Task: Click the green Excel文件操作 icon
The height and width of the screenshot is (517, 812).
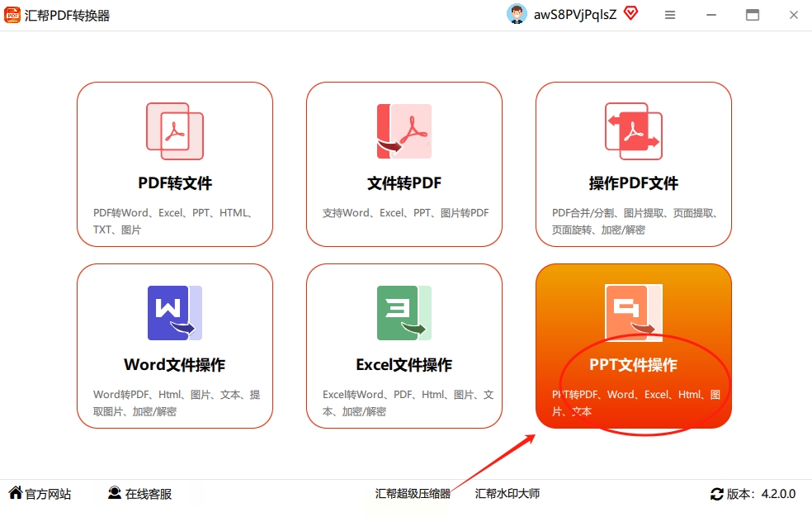Action: tap(404, 313)
